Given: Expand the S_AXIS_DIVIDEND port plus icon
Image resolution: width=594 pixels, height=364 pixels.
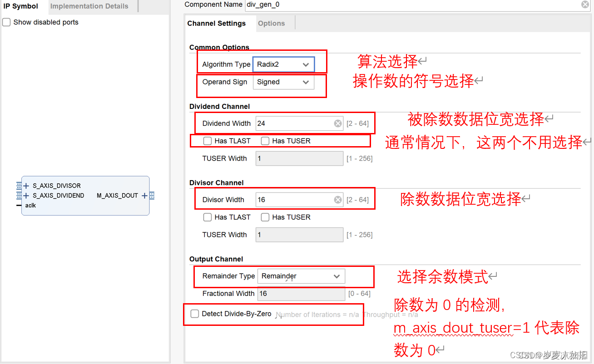Looking at the screenshot, I should tap(26, 196).
